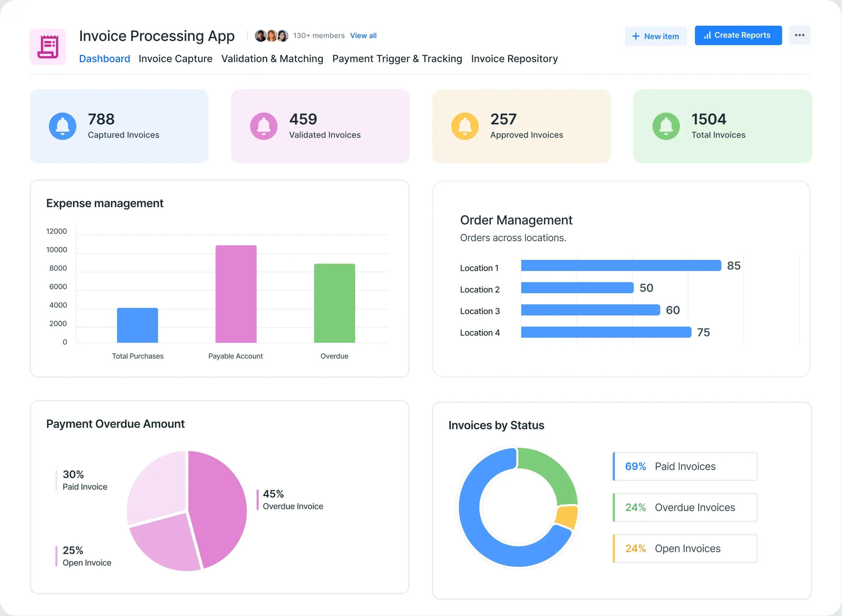Click the plus New item button
This screenshot has height=616, width=842.
pyautogui.click(x=655, y=36)
